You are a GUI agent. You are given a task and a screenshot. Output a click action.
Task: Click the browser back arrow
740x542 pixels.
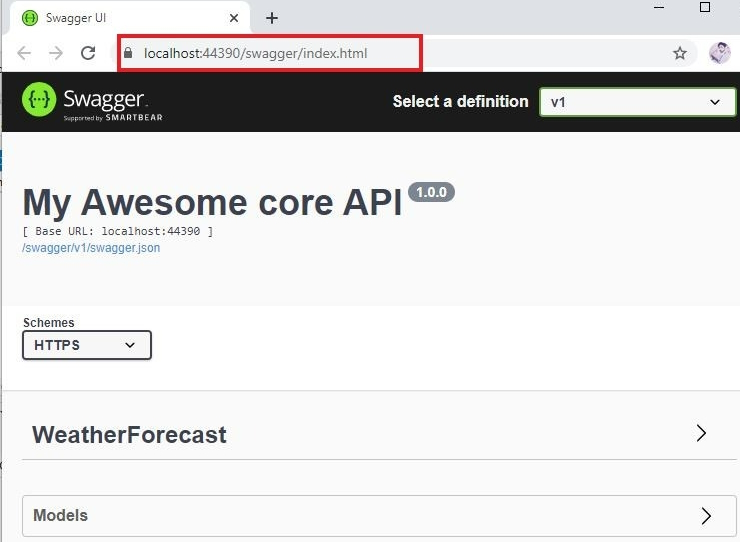coord(24,53)
